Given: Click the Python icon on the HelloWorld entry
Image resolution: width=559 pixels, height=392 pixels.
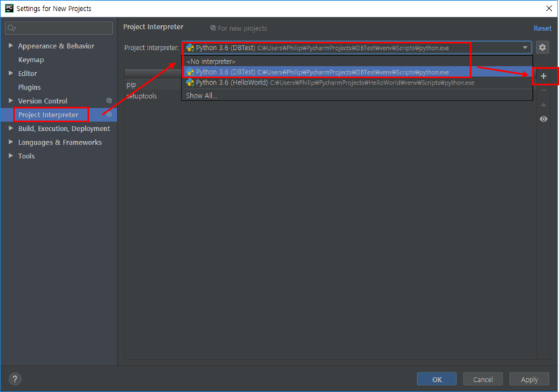Looking at the screenshot, I should pos(190,82).
